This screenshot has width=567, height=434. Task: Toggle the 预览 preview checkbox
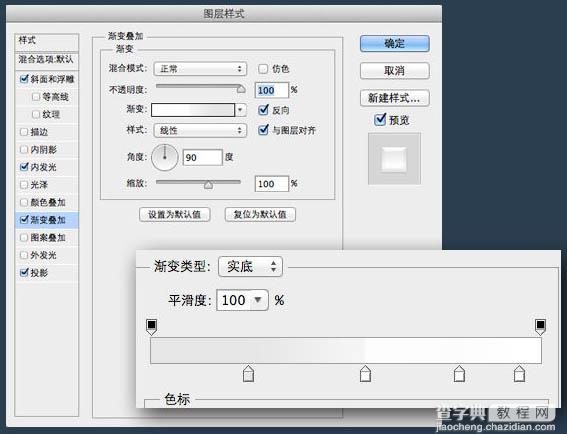click(380, 119)
